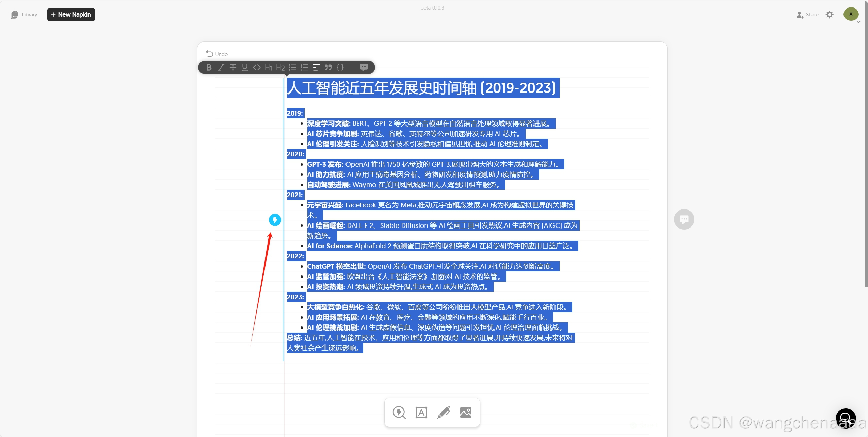868x437 pixels.
Task: Toggle underline formatting
Action: pyautogui.click(x=245, y=67)
